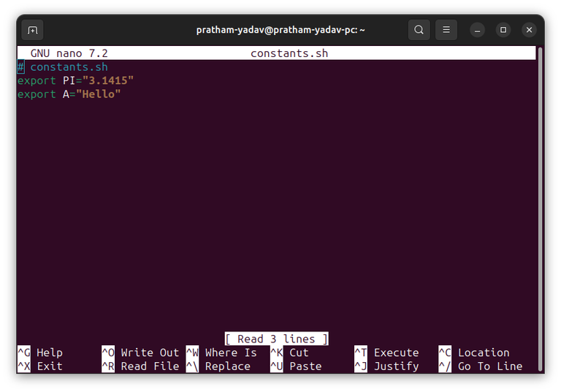Screen dimensions: 561x392
Task: Click the terminal vertical scrollbar
Action: point(541,210)
